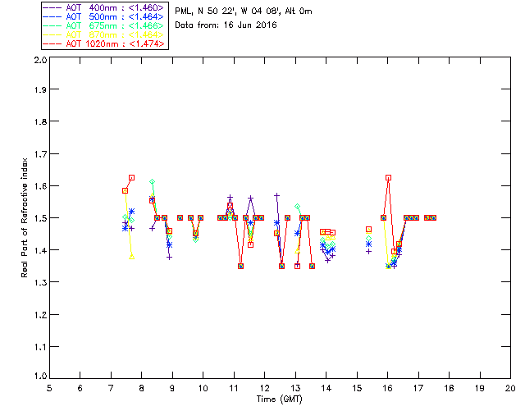Select the 'Data from: 16 Jun 2016' text
This screenshot has height=420, width=525.
click(x=226, y=25)
